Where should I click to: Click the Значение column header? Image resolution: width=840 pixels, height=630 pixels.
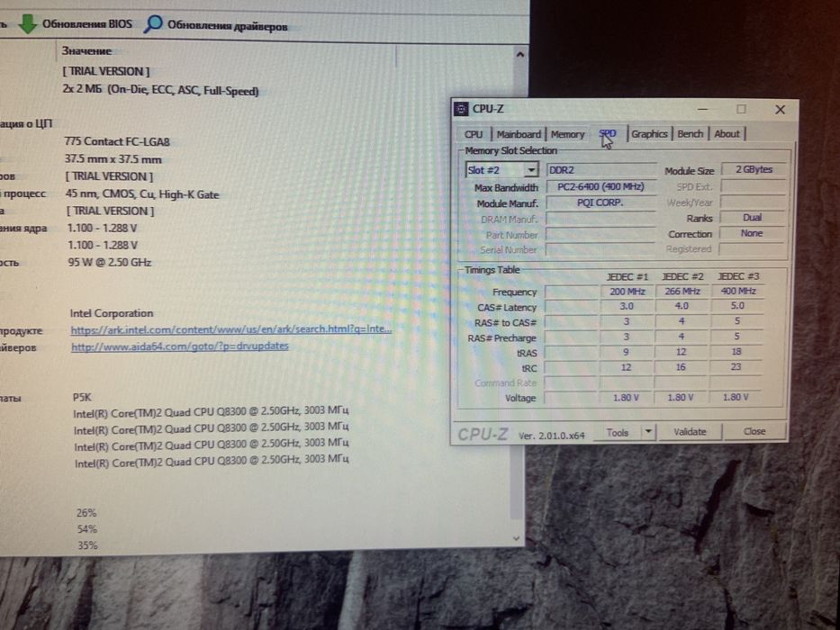pos(86,51)
